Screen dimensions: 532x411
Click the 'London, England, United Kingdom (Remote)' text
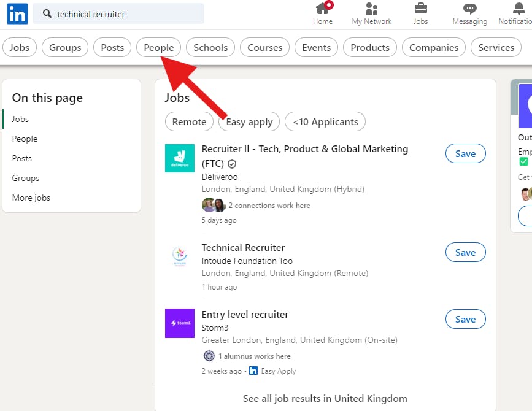coord(285,273)
